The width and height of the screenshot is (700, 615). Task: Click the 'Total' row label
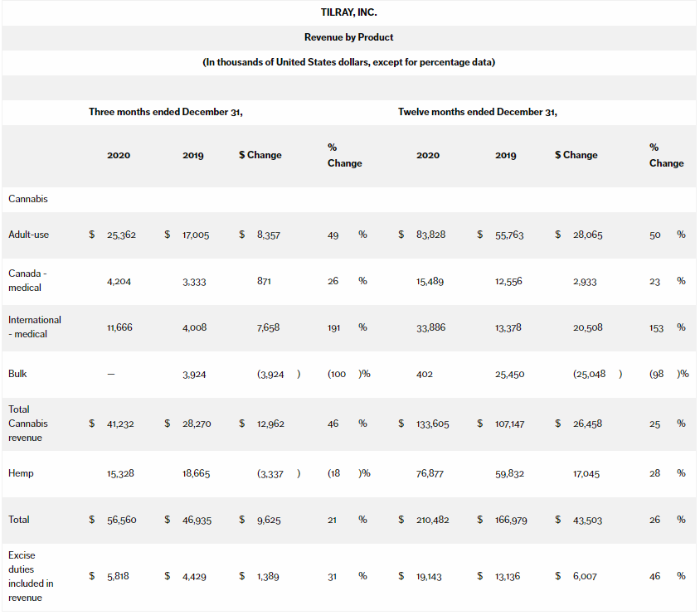tap(19, 520)
